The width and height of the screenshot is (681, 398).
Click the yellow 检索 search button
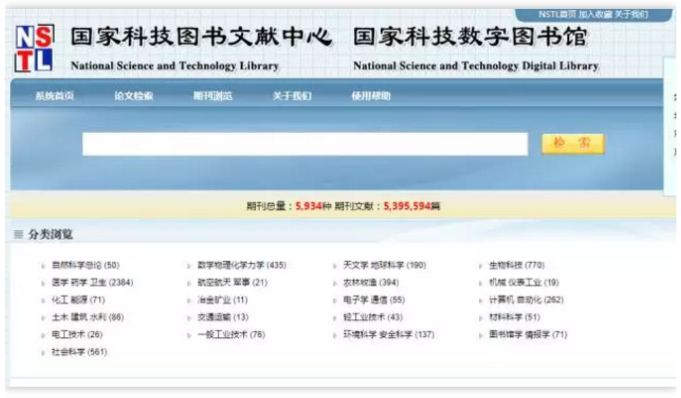573,144
